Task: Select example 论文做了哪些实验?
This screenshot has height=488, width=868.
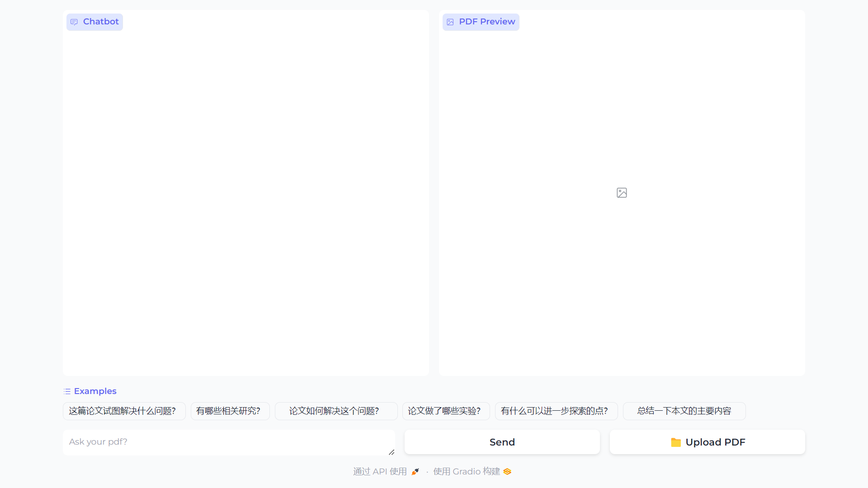Action: (446, 411)
